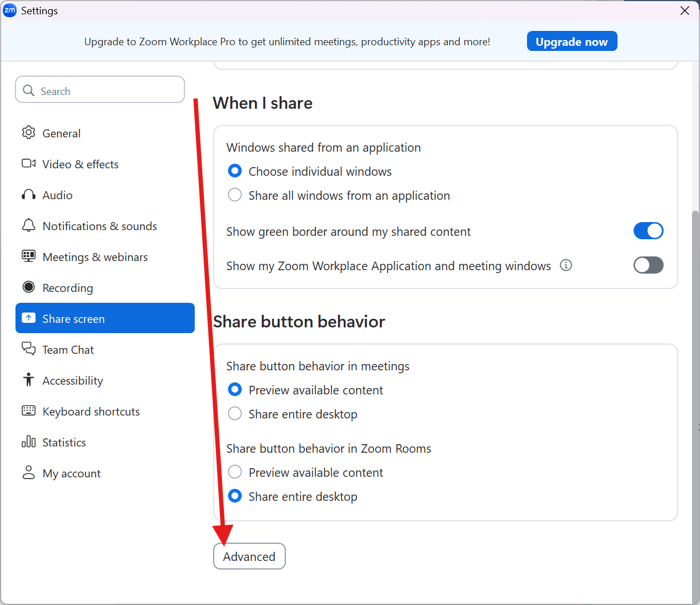Open Advanced share screen settings
Image resolution: width=700 pixels, height=605 pixels.
coord(249,556)
